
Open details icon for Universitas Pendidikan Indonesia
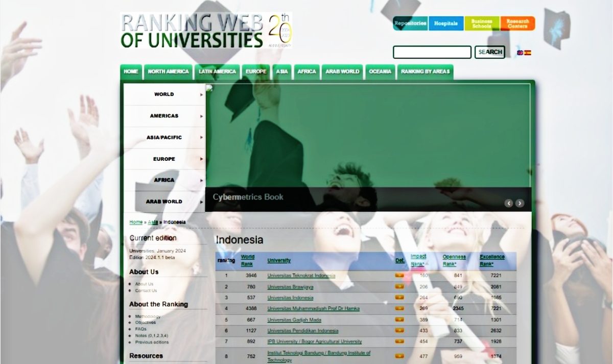coord(399,330)
